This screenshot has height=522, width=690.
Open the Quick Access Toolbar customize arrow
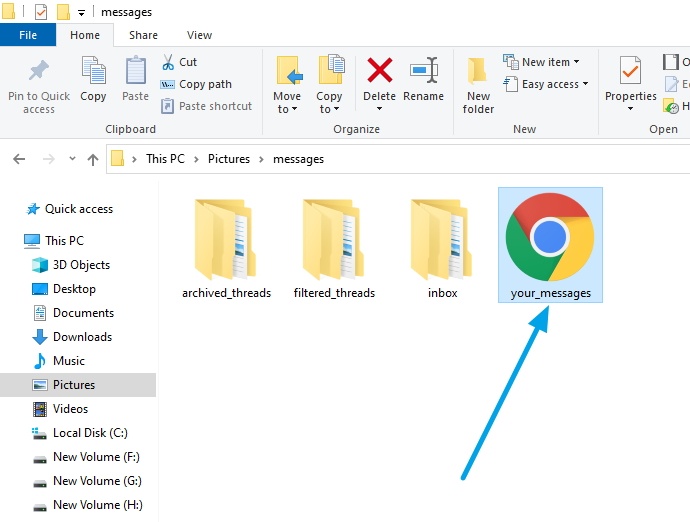coord(81,13)
